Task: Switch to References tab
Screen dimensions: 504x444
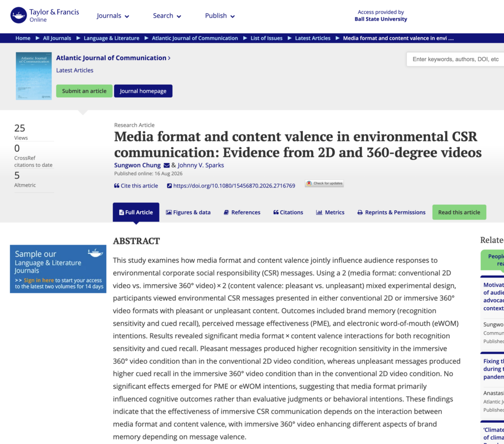Action: [242, 212]
